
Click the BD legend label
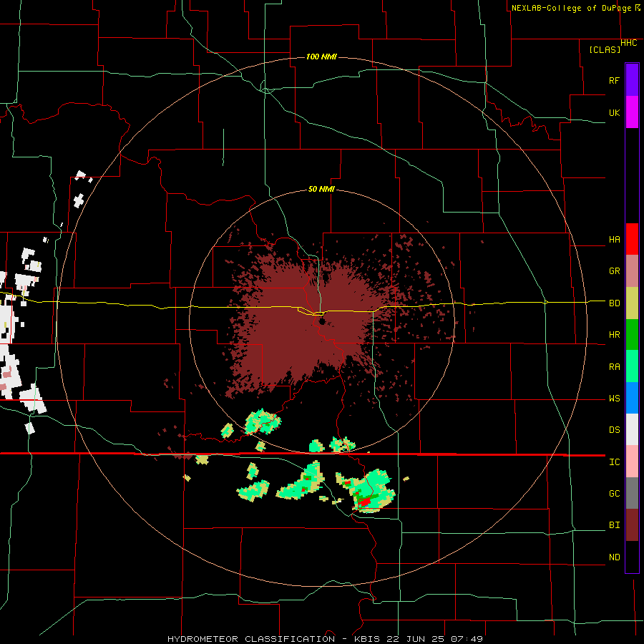(x=614, y=303)
